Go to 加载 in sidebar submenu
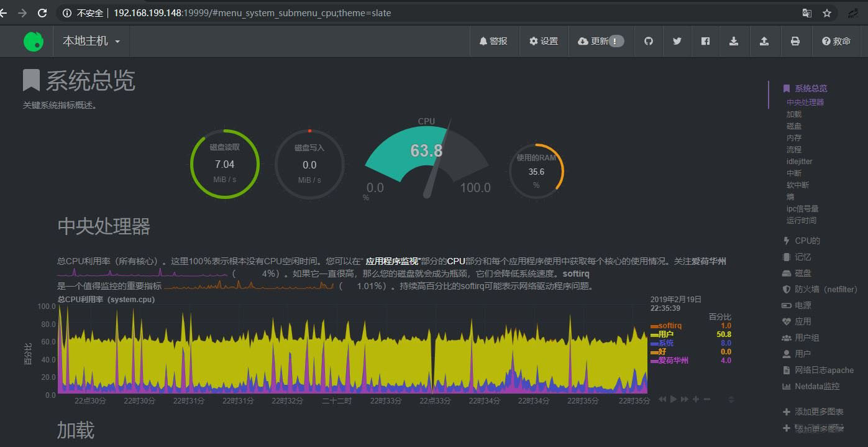The height and width of the screenshot is (447, 868). [794, 114]
